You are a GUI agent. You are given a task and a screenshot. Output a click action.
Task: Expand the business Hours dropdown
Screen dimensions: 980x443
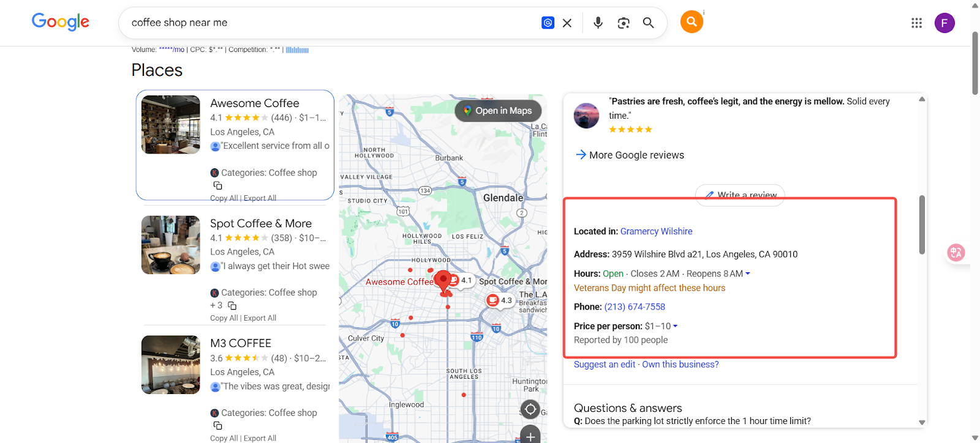click(748, 274)
